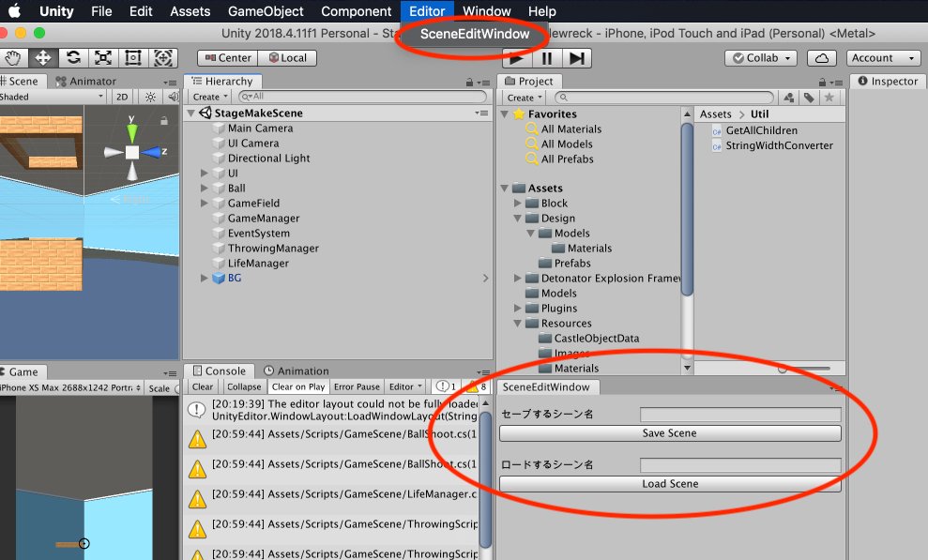Screen dimensions: 928x560
Task: Toggle scene lighting sun icon
Action: tap(150, 97)
